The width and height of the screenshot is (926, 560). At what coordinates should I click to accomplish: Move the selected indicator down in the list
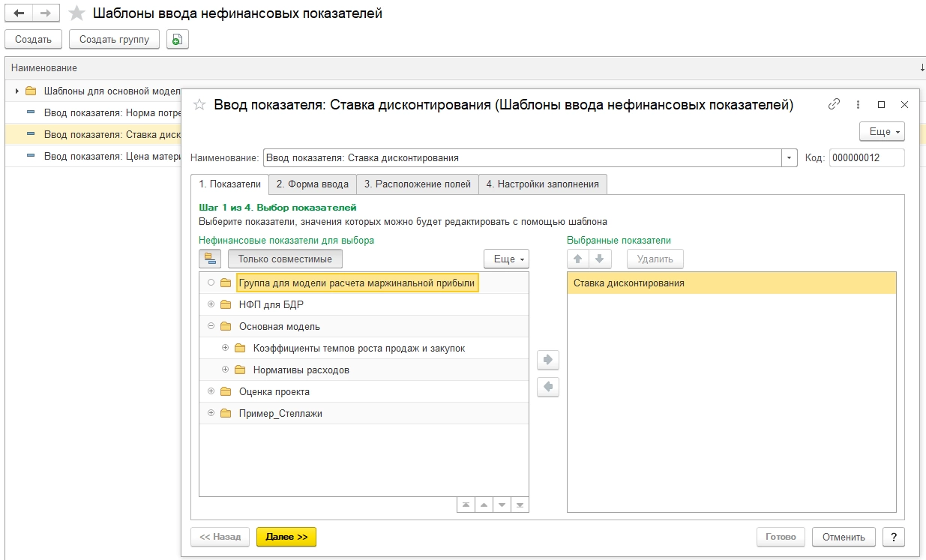[x=600, y=259]
